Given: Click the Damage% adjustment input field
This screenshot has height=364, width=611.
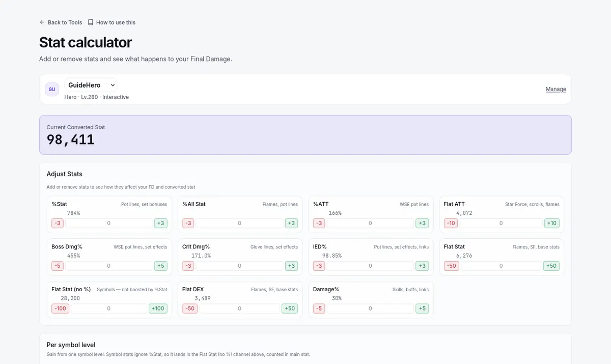Looking at the screenshot, I should point(370,309).
